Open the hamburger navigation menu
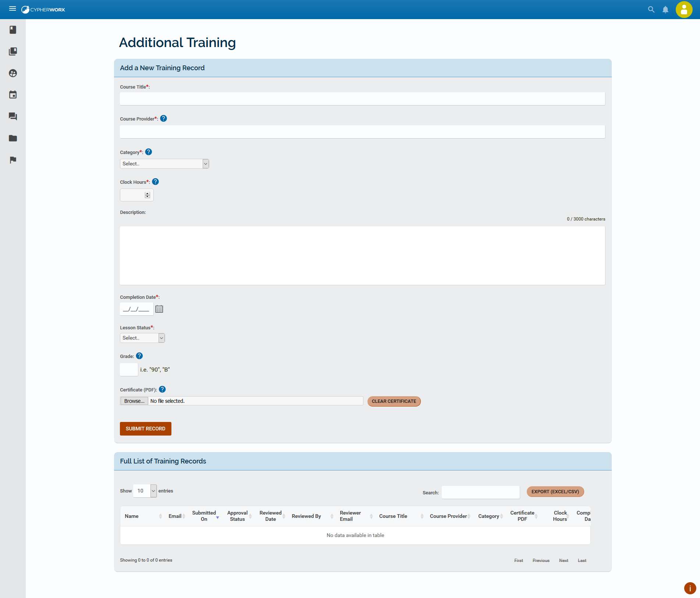 pyautogui.click(x=12, y=8)
